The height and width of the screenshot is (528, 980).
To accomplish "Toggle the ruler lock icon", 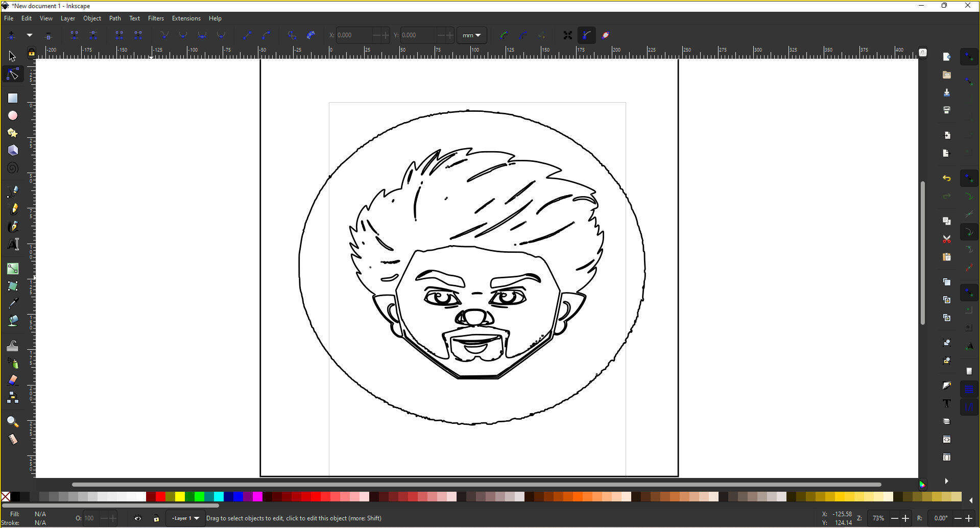I will (31, 53).
